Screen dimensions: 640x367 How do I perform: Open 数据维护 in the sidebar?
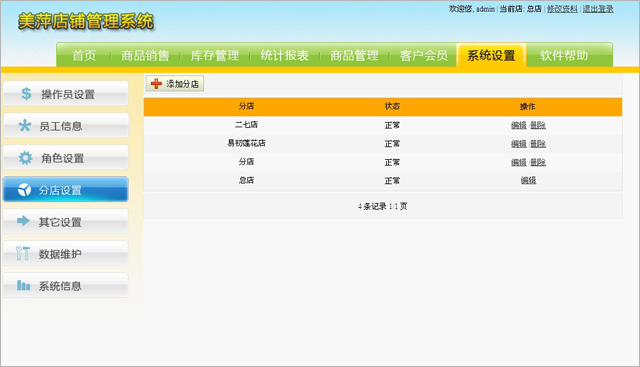(x=66, y=253)
